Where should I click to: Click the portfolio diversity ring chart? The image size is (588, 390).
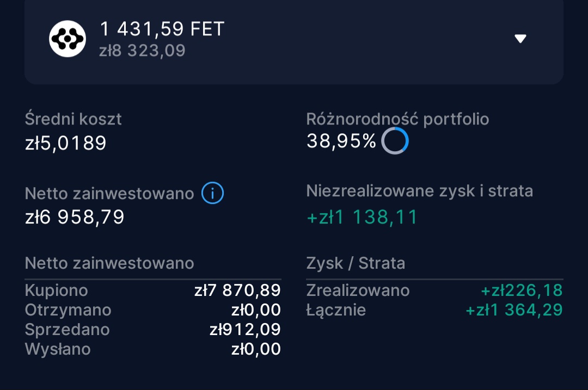[x=395, y=141]
